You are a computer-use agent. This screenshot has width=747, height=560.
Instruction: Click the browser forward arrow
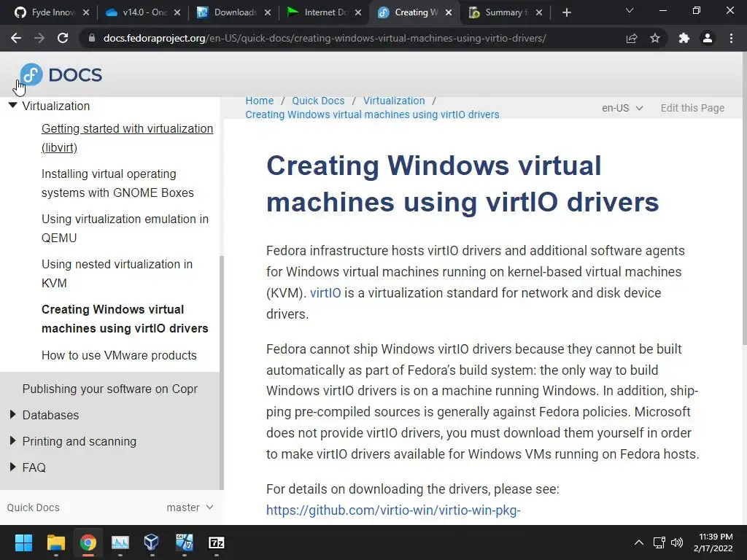(39, 38)
